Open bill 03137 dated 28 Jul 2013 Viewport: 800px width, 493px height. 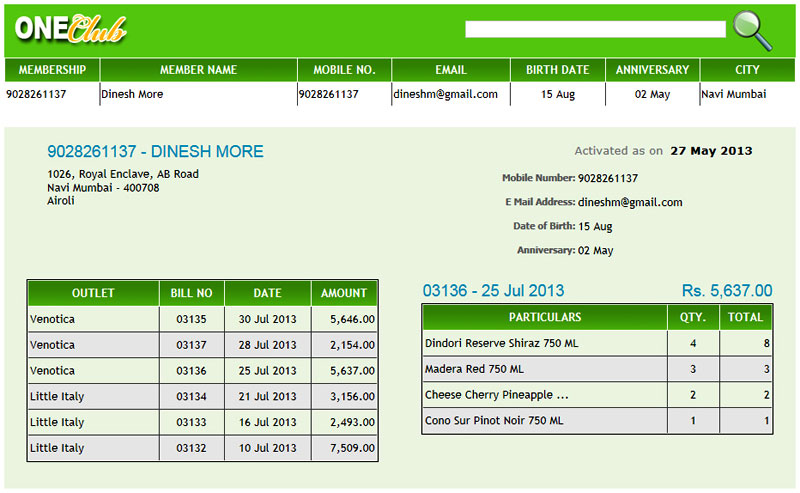(191, 345)
